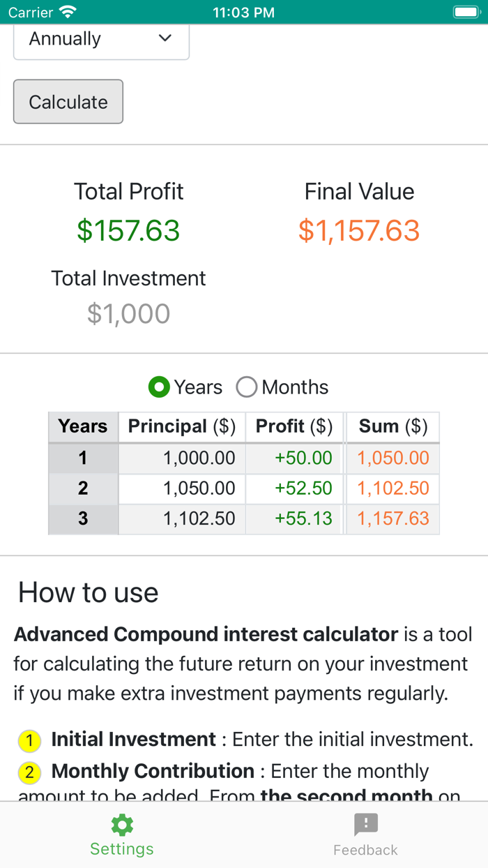Tap the Feedback speech bubble icon
488x868 pixels.
pyautogui.click(x=365, y=825)
